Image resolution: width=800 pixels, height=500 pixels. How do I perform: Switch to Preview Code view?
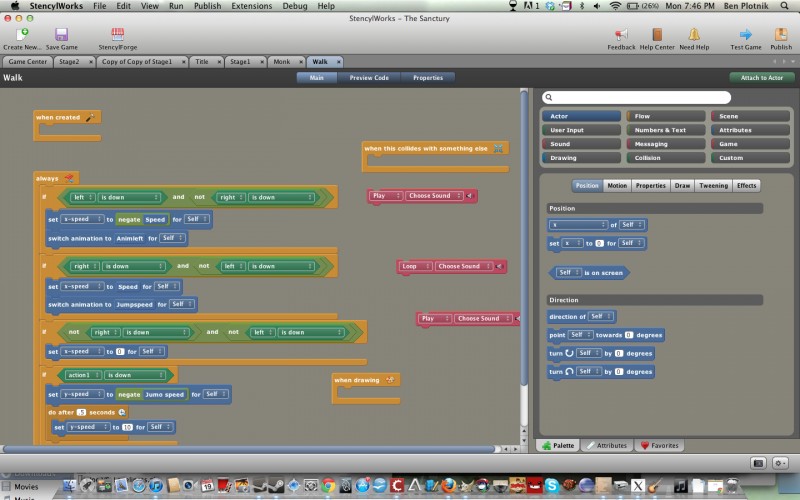tap(369, 78)
